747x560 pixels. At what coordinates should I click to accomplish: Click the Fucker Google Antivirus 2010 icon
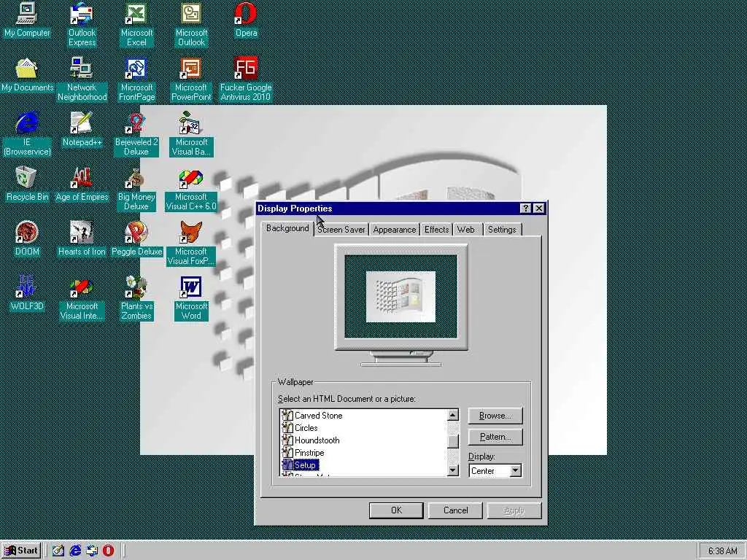[x=246, y=79]
